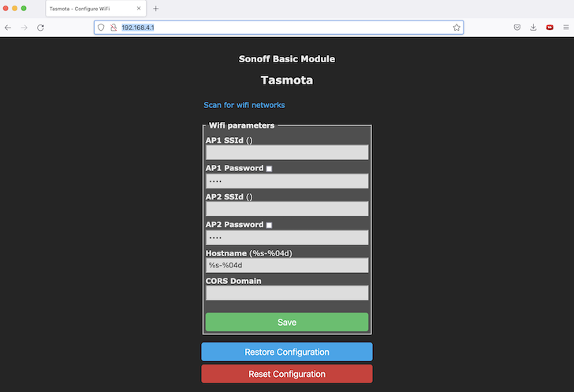Viewport: 574px width, 392px height.
Task: Click the Restore Configuration button
Action: 287,352
